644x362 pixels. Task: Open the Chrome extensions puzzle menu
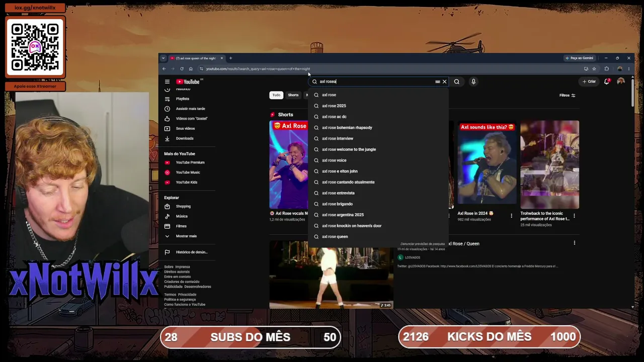[x=607, y=69]
